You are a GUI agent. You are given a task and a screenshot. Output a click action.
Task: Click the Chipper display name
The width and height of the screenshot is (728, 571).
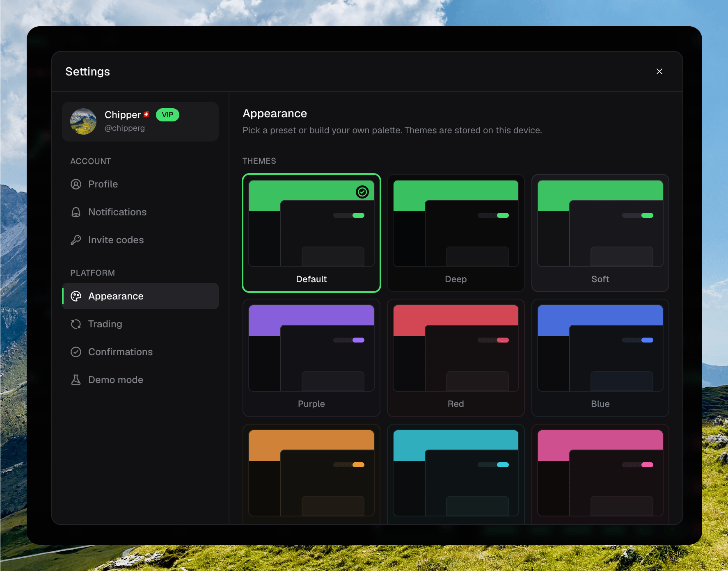click(x=123, y=115)
